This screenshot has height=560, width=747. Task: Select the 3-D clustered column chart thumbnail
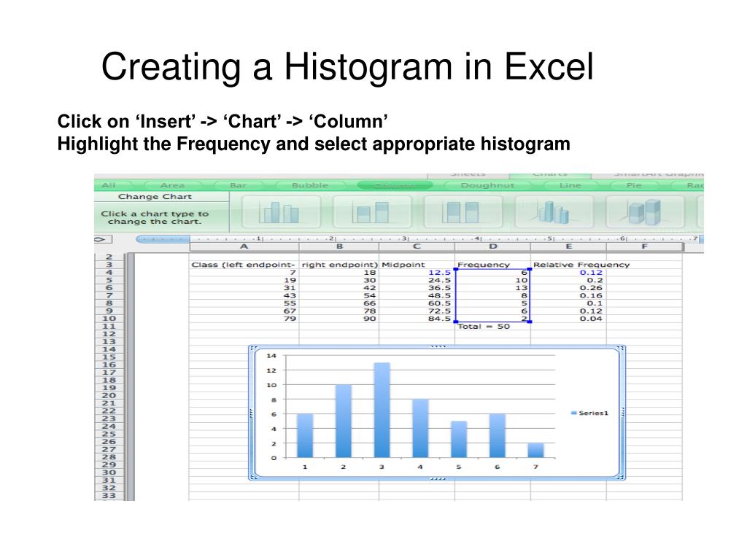(x=553, y=212)
